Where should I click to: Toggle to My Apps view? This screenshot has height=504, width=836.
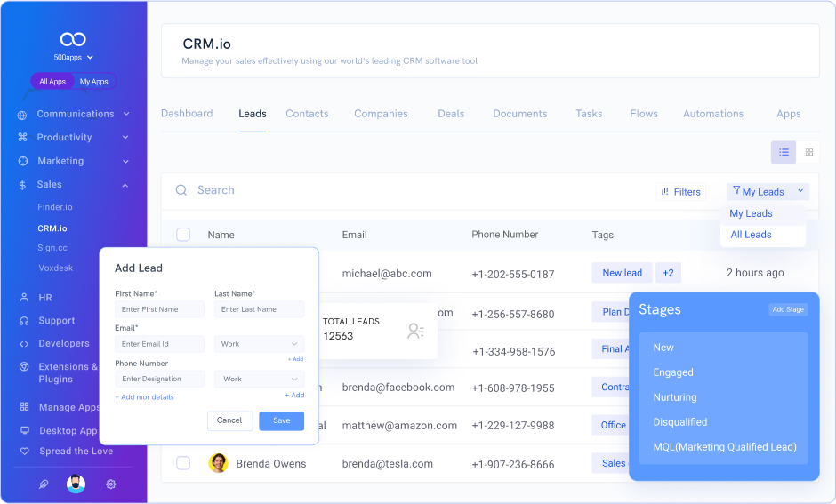pyautogui.click(x=94, y=82)
